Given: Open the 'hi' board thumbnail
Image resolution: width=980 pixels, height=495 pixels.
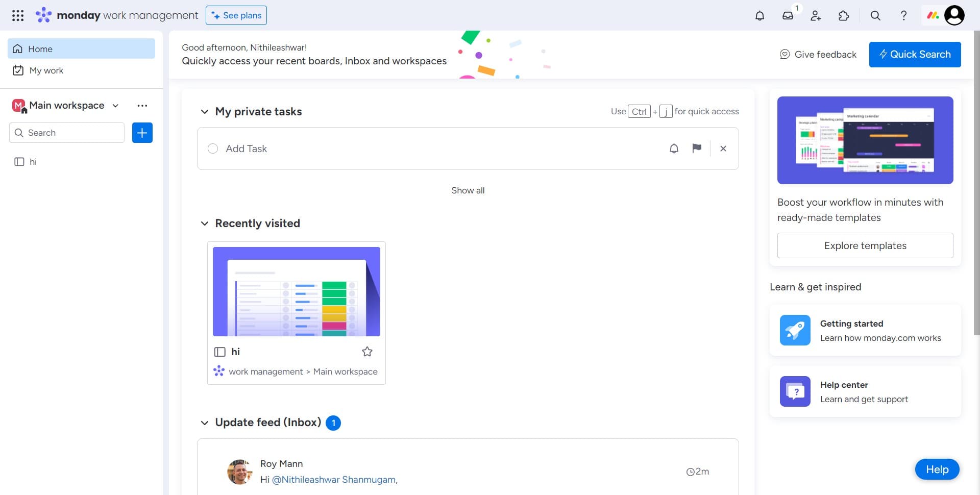Looking at the screenshot, I should 296,291.
